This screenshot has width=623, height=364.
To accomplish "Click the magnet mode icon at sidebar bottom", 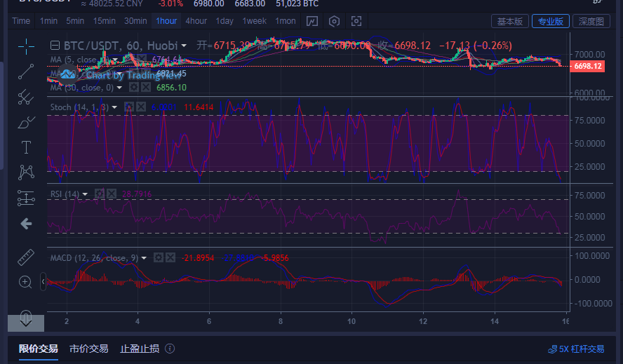I will [x=26, y=318].
